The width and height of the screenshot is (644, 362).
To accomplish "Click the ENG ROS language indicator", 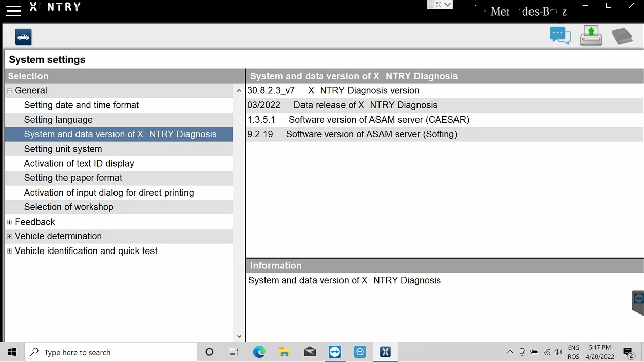I will click(x=574, y=352).
